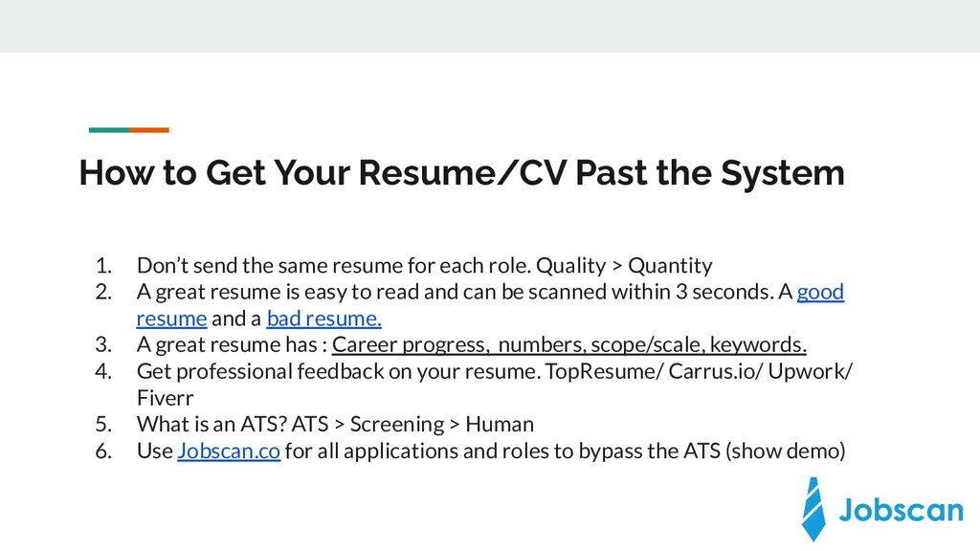The width and height of the screenshot is (980, 551).
Task: Click list item about Quality > Quantity
Action: [x=424, y=266]
